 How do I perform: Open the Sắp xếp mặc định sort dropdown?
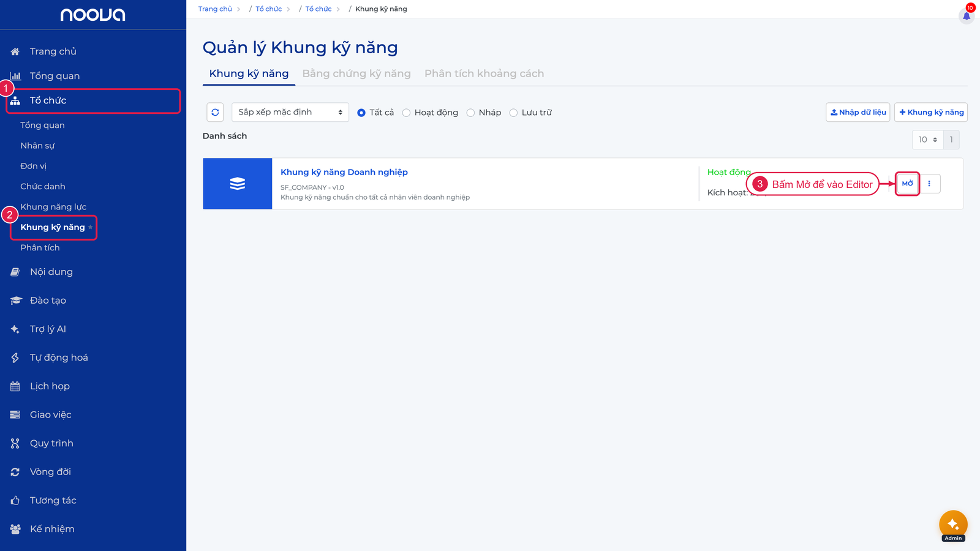[290, 113]
